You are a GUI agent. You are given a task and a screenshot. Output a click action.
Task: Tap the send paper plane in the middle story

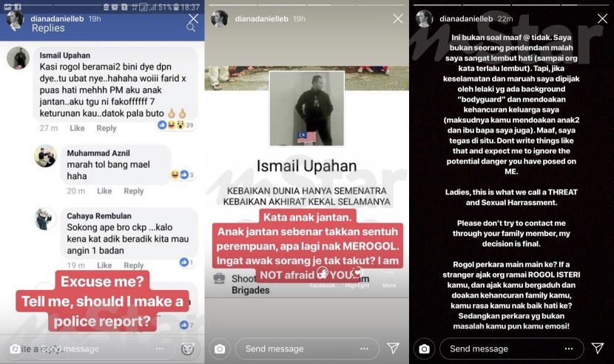pyautogui.click(x=393, y=348)
